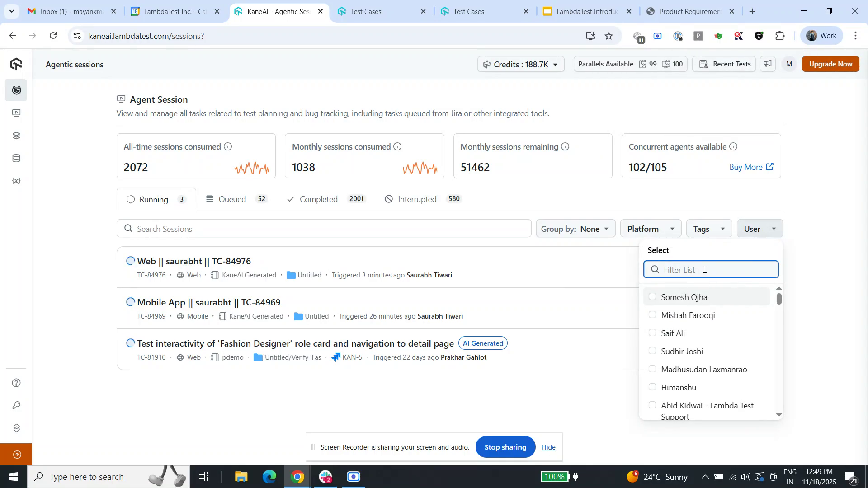
Task: Click the key icon in the sidebar
Action: coord(16,405)
